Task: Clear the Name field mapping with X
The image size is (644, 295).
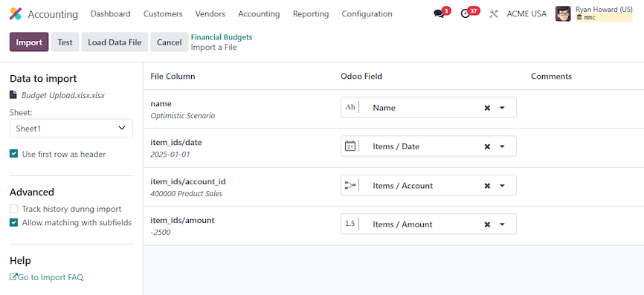Action: click(487, 108)
